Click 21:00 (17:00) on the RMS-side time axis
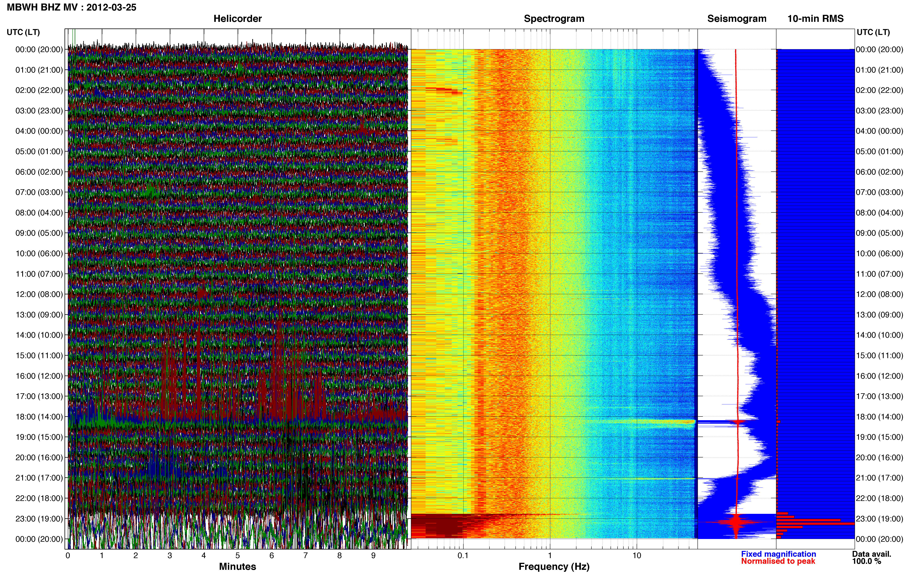The height and width of the screenshot is (578, 924). coord(879,478)
